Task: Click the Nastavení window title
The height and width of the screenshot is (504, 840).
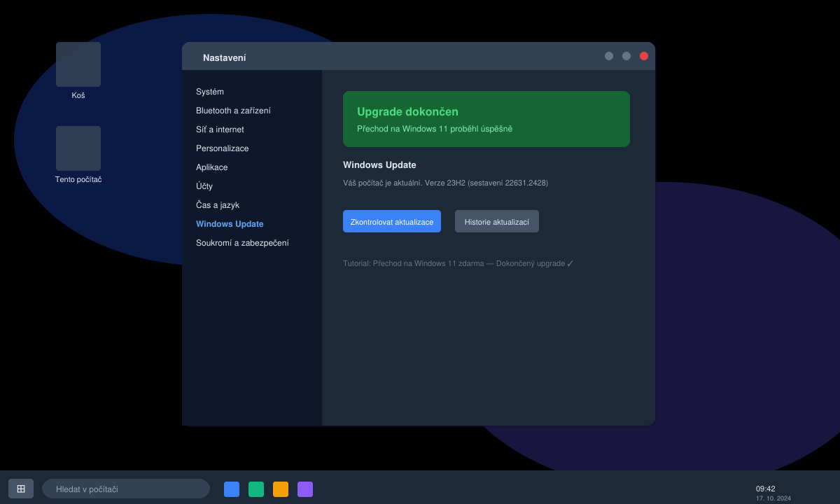Action: click(224, 58)
